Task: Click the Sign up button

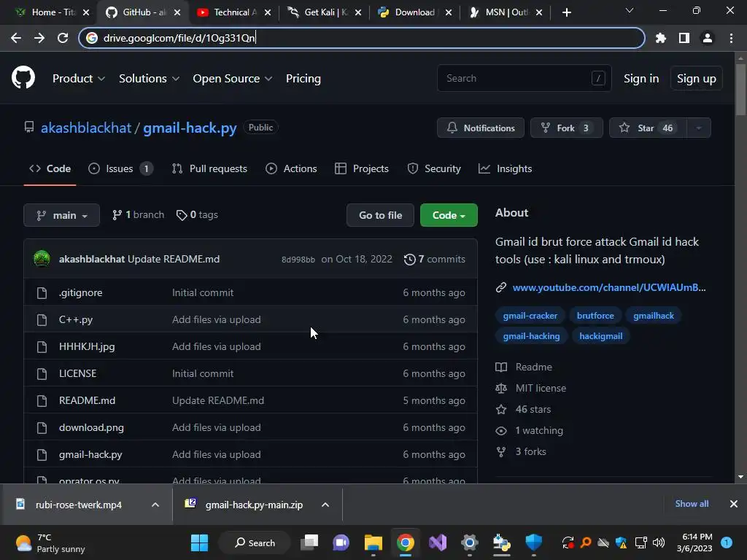Action: click(x=697, y=79)
